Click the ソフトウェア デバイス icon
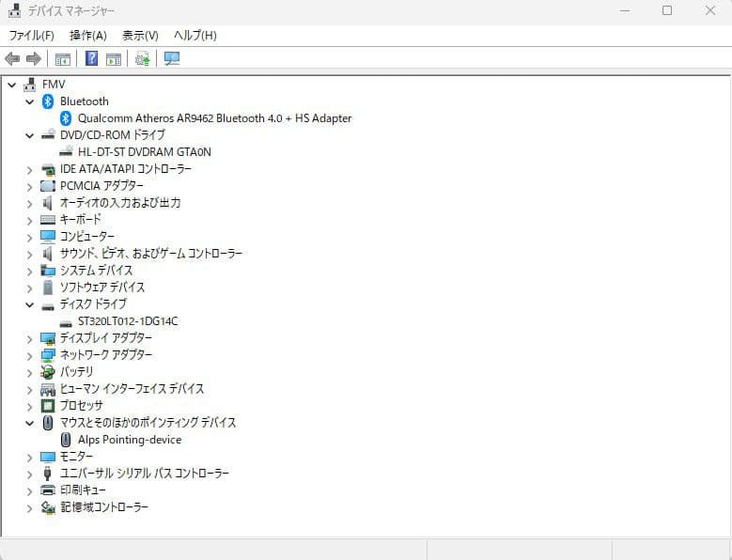The width and height of the screenshot is (732, 560). pos(48,287)
